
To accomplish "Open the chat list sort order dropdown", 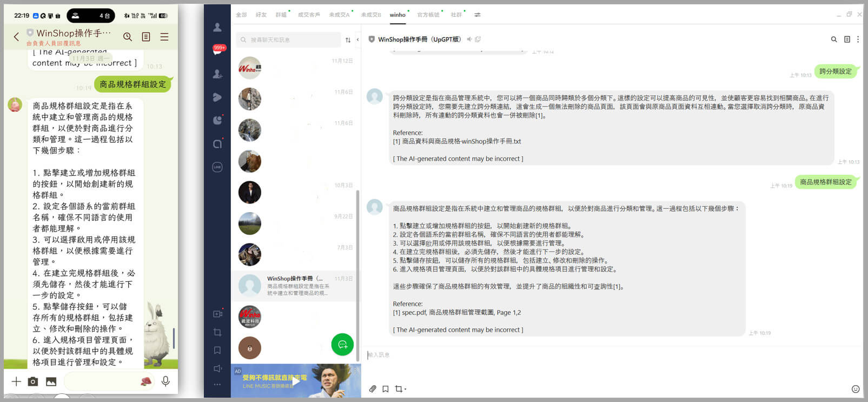I will pos(348,40).
